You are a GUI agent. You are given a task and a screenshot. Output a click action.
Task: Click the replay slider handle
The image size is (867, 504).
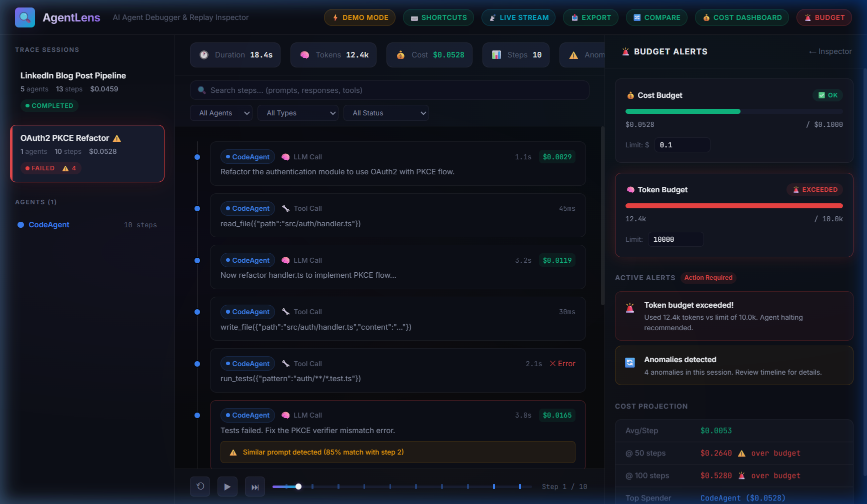[x=298, y=487]
